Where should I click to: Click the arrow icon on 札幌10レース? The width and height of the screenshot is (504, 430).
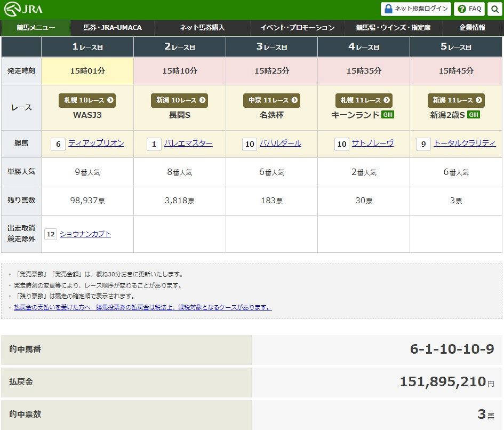pyautogui.click(x=109, y=100)
